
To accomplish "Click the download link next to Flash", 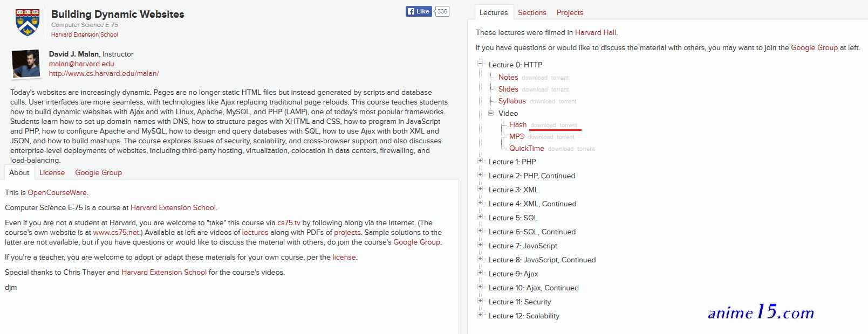I will [x=543, y=125].
